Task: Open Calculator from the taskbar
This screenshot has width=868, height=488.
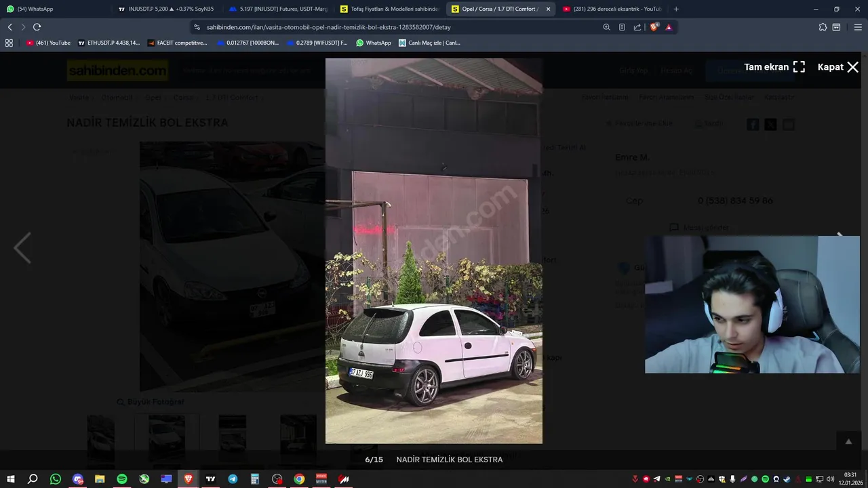Action: [x=255, y=479]
